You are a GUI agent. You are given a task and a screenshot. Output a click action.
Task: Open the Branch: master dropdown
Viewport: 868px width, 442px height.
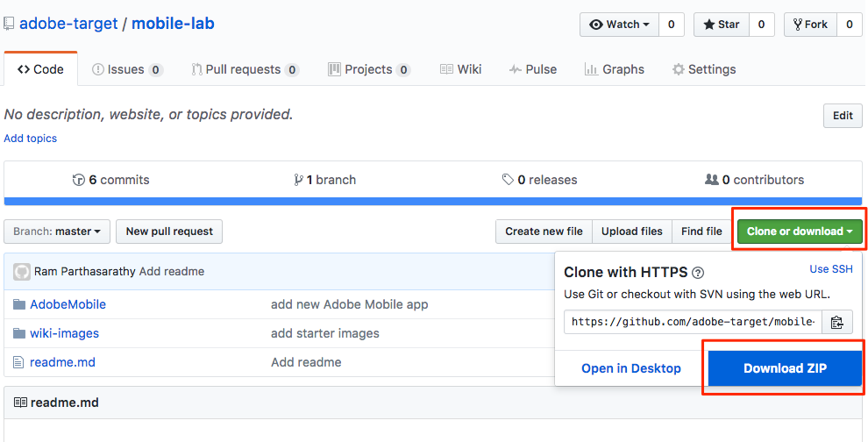[57, 232]
